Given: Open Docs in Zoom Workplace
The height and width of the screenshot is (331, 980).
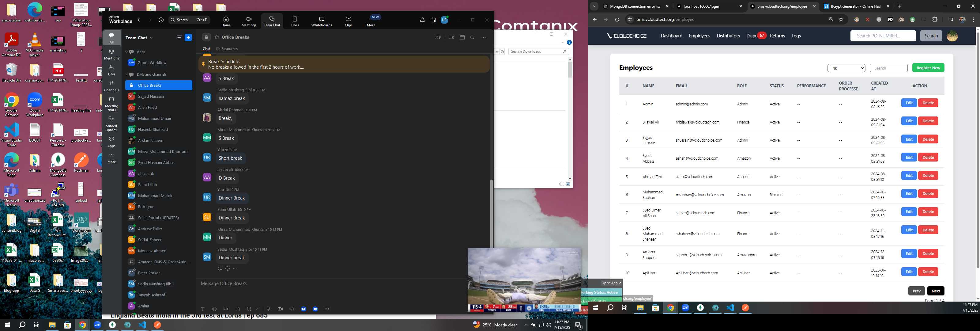Looking at the screenshot, I should [295, 21].
